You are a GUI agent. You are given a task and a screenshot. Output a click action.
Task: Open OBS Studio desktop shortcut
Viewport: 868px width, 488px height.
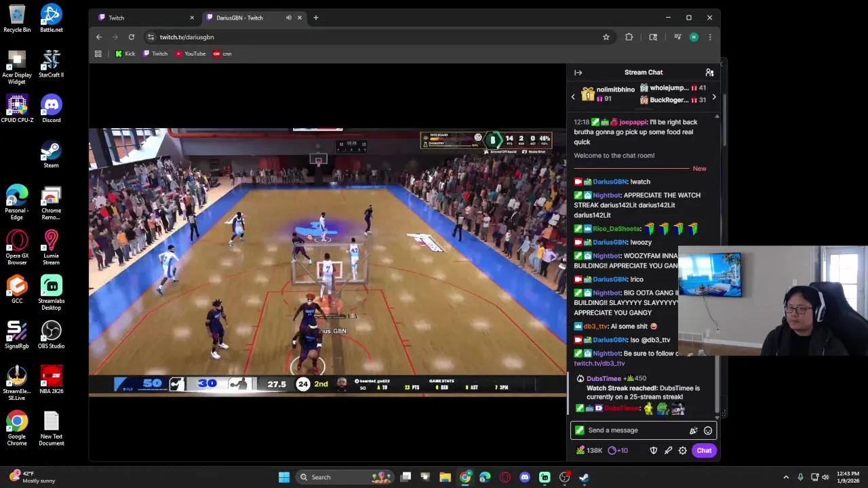point(51,335)
